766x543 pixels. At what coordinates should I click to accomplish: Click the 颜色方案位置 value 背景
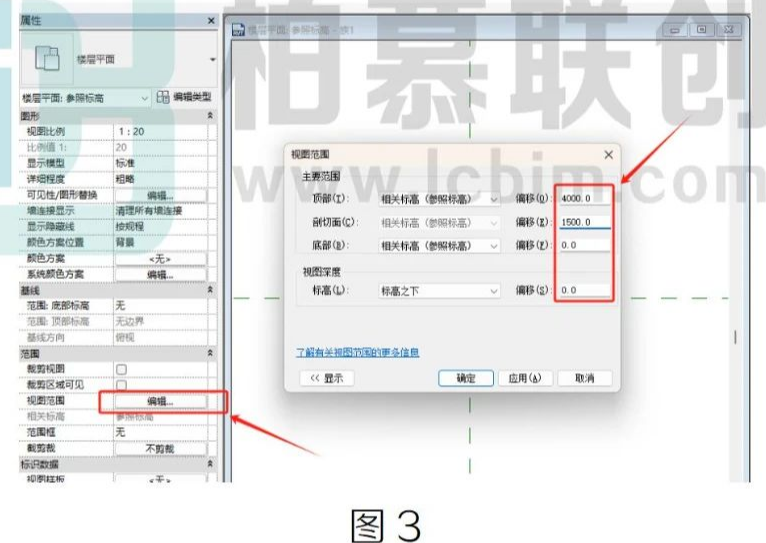[x=161, y=242]
